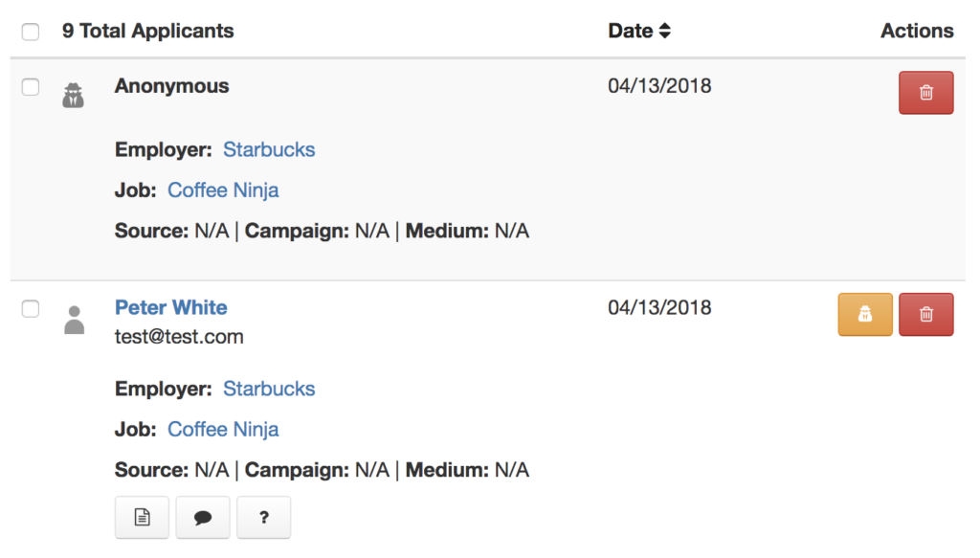Click the Actions column header
Screen dimensions: 980x558
tap(917, 31)
